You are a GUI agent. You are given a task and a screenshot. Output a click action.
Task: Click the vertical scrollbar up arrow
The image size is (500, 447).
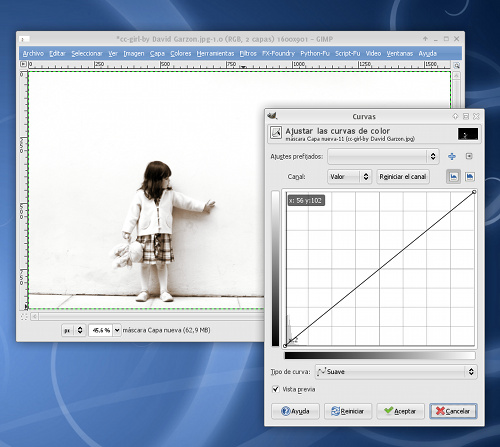coord(456,76)
